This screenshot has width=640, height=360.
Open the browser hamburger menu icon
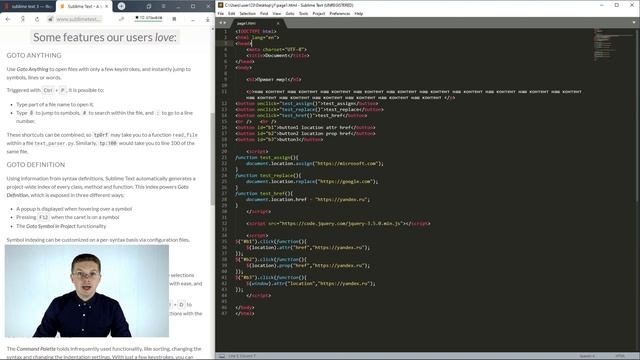point(163,7)
